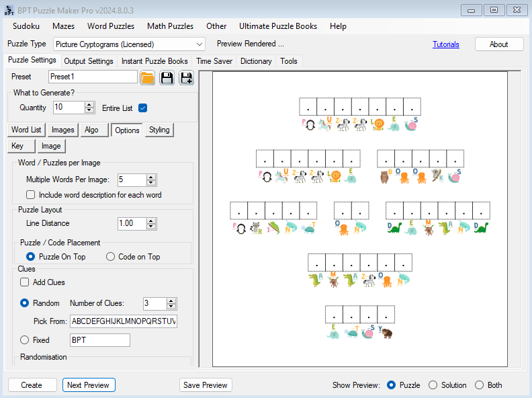Open the Tutorials link
Image resolution: width=532 pixels, height=398 pixels.
click(446, 44)
